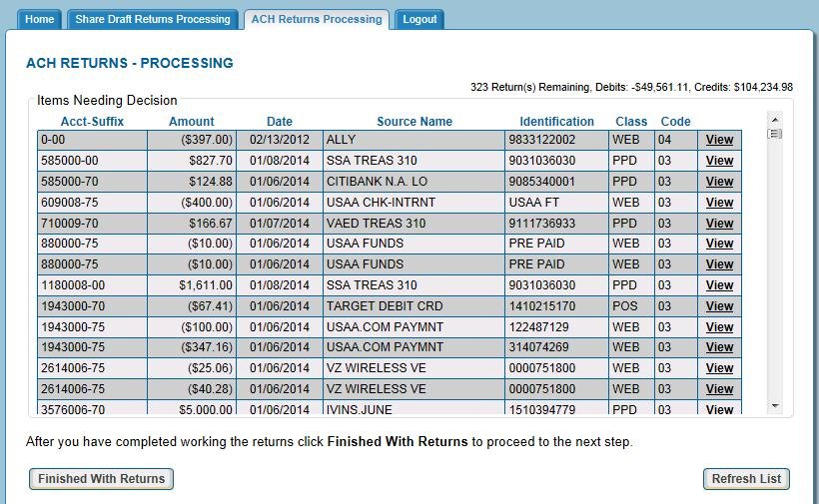
Task: Click the Refresh List button
Action: click(746, 479)
